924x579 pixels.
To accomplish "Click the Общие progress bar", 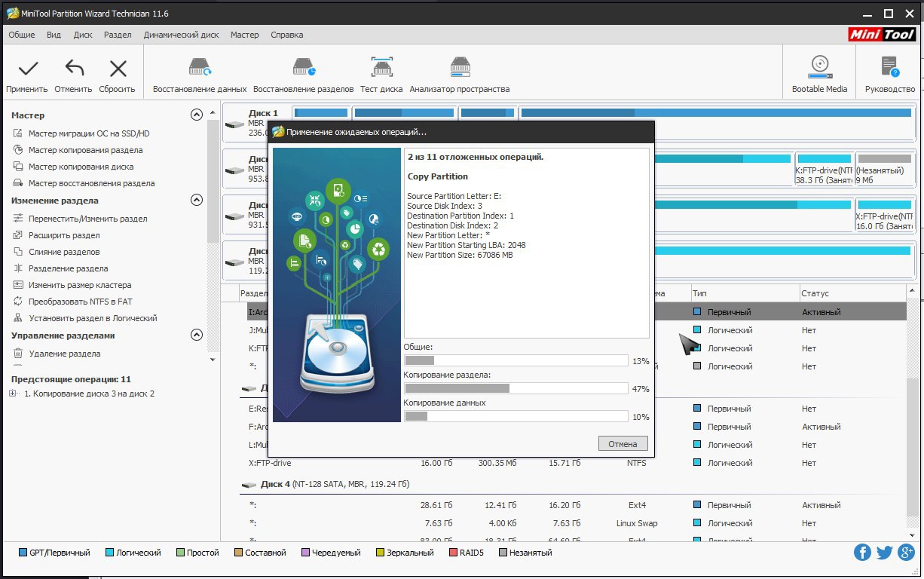I will [x=516, y=360].
